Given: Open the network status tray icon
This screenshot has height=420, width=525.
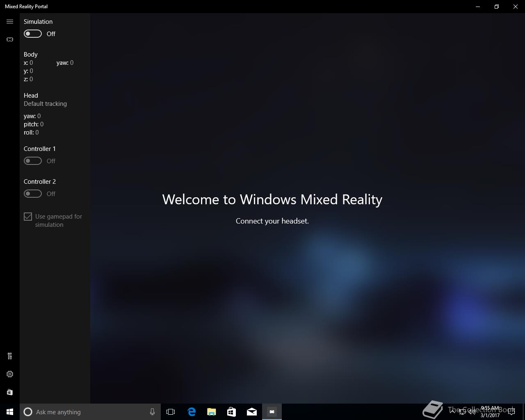Looking at the screenshot, I should pyautogui.click(x=462, y=412).
